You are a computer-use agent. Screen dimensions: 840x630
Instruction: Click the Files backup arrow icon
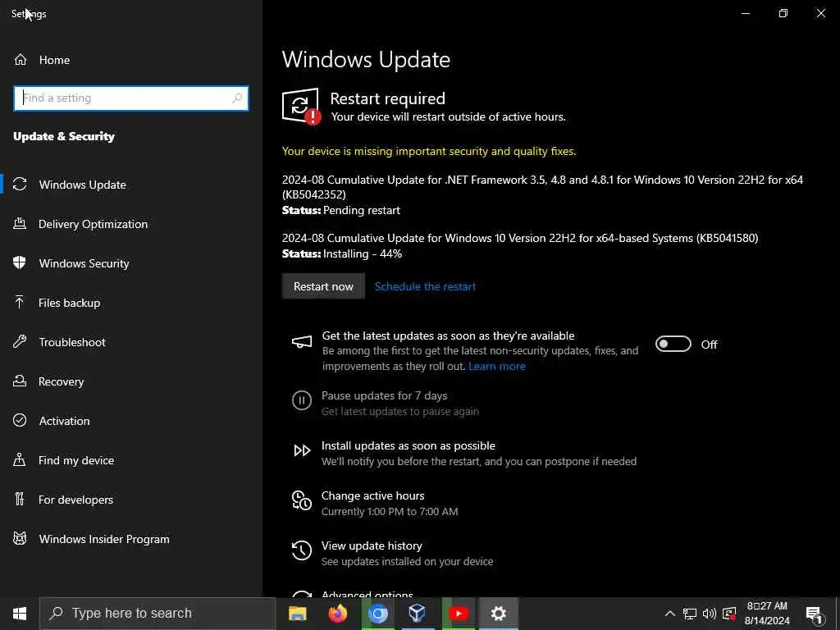[x=20, y=302]
